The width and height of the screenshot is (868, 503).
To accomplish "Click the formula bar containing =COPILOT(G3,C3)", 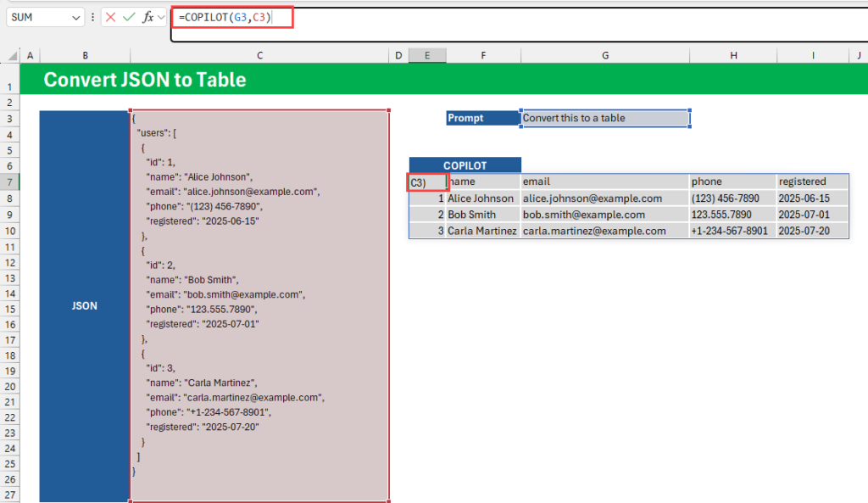I will tap(520, 25).
